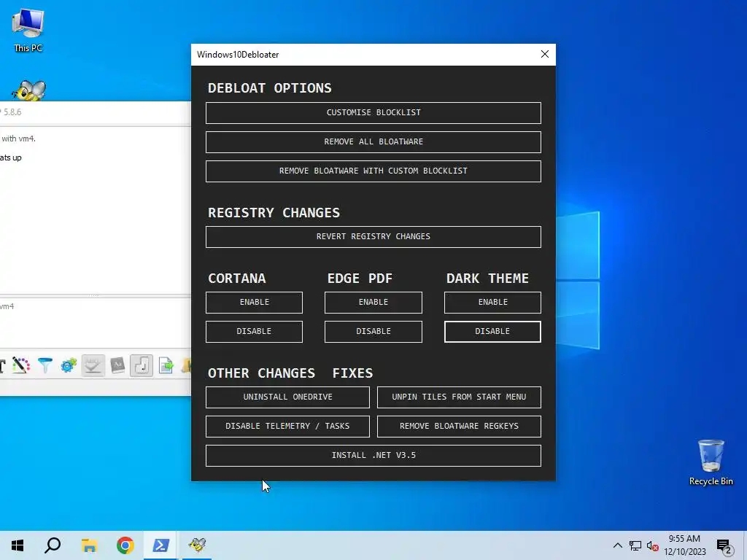Click the muted volume tray icon

[652, 546]
